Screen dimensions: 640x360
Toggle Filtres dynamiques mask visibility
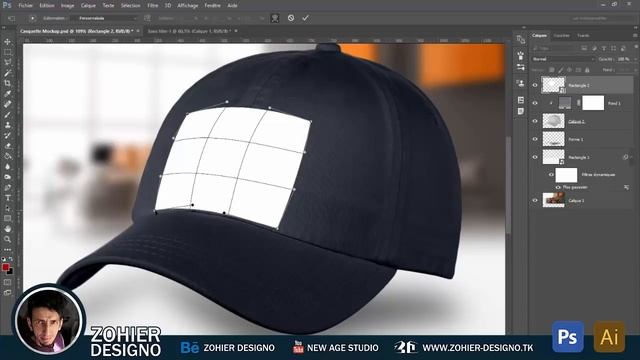coord(551,175)
